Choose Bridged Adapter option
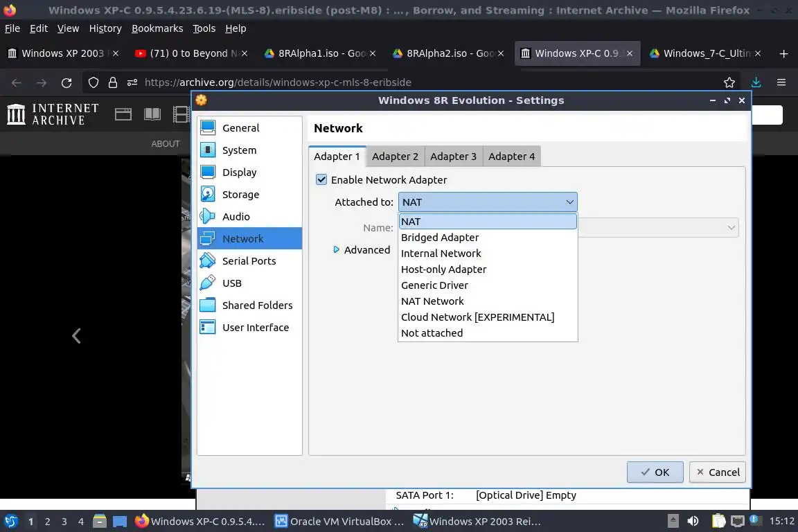This screenshot has height=532, width=798. (x=488, y=237)
